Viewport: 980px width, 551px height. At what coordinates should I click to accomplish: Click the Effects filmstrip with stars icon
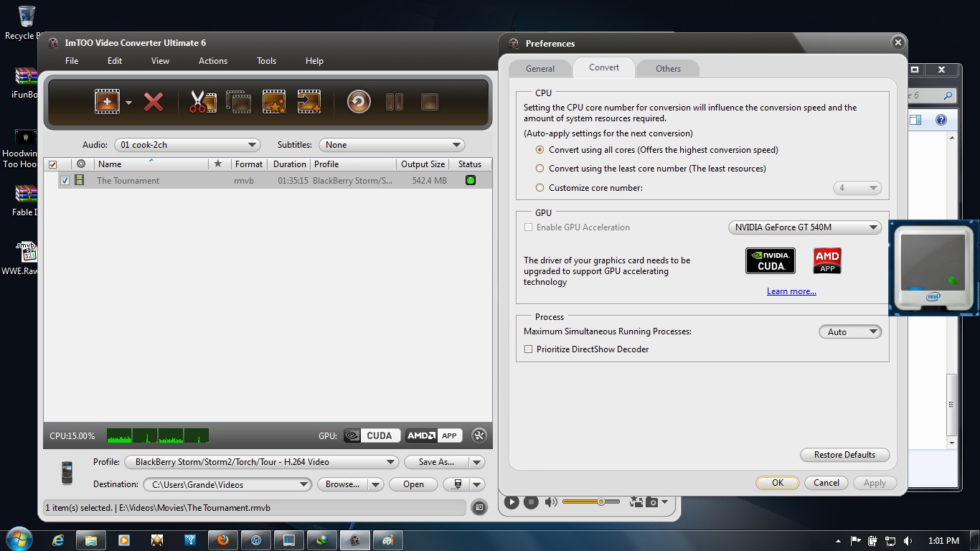point(274,102)
